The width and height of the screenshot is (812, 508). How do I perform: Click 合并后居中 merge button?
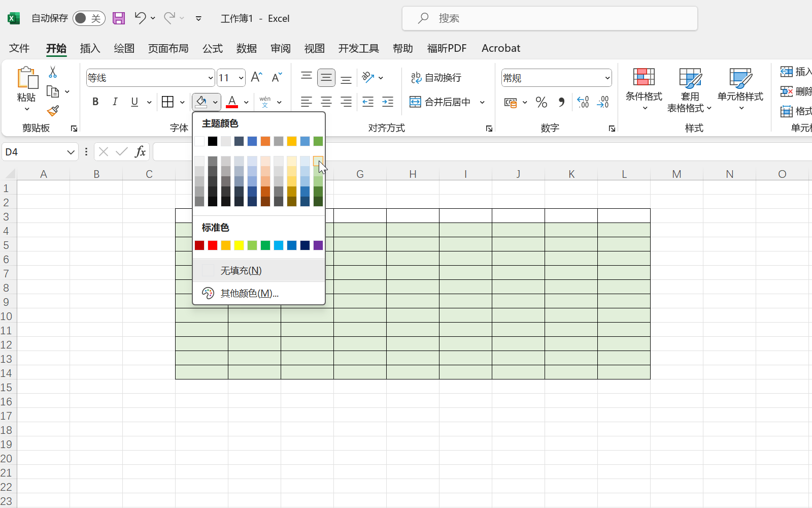pos(441,102)
